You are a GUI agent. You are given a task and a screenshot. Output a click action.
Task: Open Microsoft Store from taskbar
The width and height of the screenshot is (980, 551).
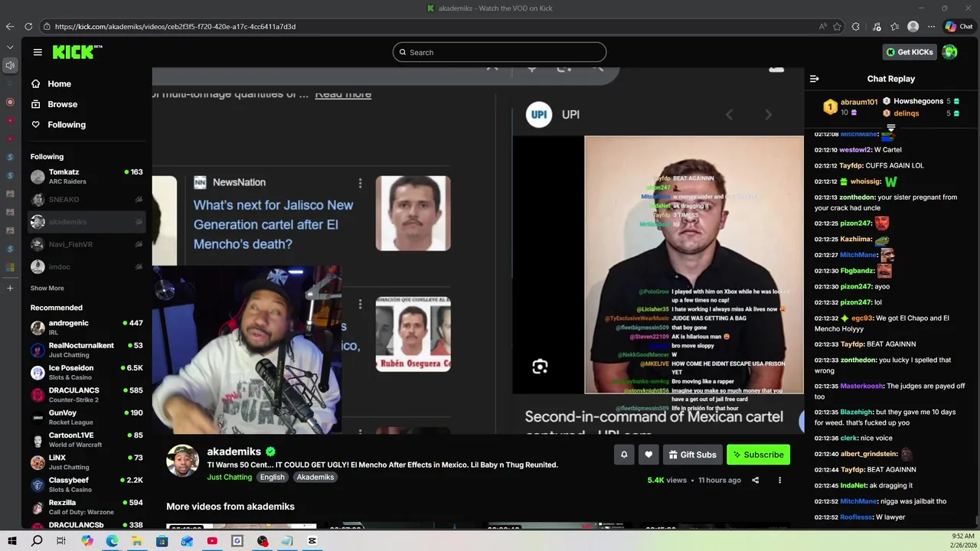tap(162, 541)
